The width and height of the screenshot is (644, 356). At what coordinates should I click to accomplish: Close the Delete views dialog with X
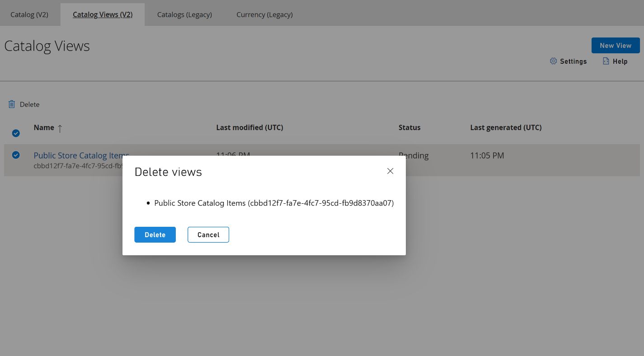click(390, 171)
